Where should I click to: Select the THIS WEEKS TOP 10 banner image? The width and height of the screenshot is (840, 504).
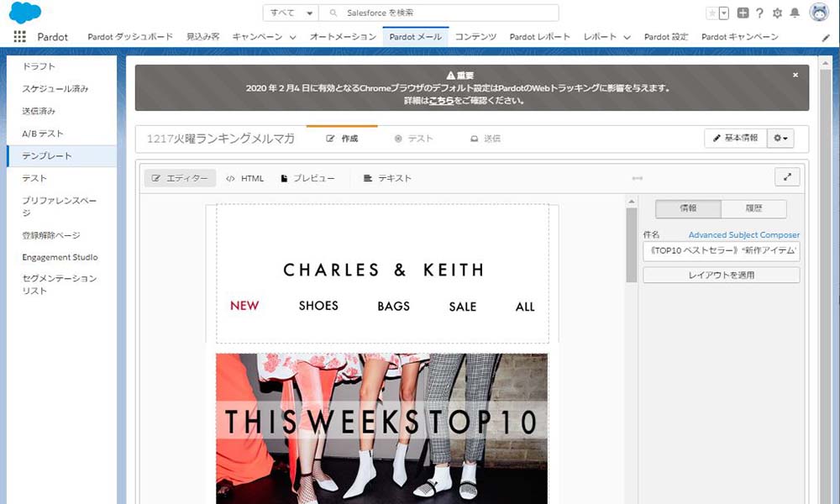[x=382, y=428]
